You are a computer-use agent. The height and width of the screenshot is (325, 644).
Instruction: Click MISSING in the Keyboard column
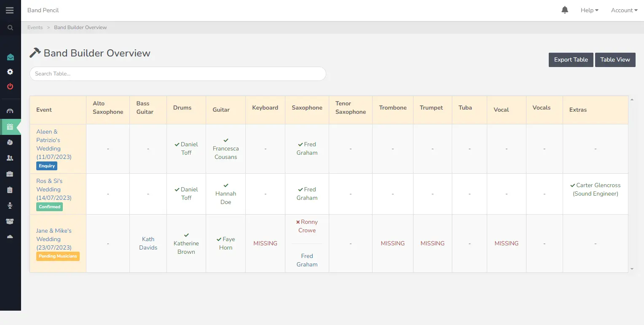pyautogui.click(x=266, y=243)
